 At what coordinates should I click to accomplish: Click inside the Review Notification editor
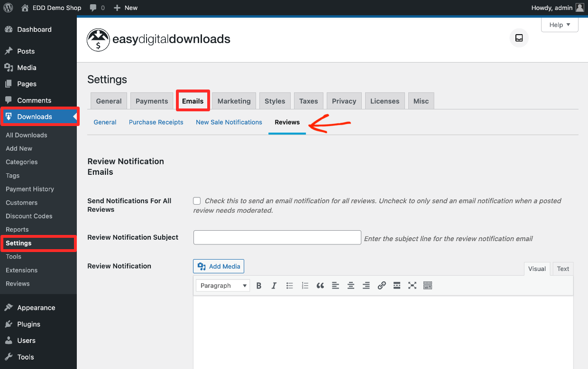(383, 333)
